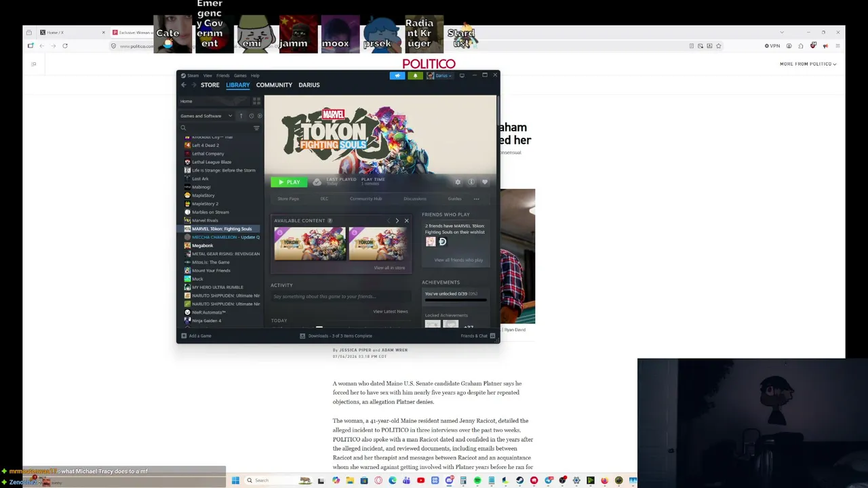This screenshot has width=868, height=488.
Task: Sort library with the up-arrow icon
Action: [x=241, y=116]
